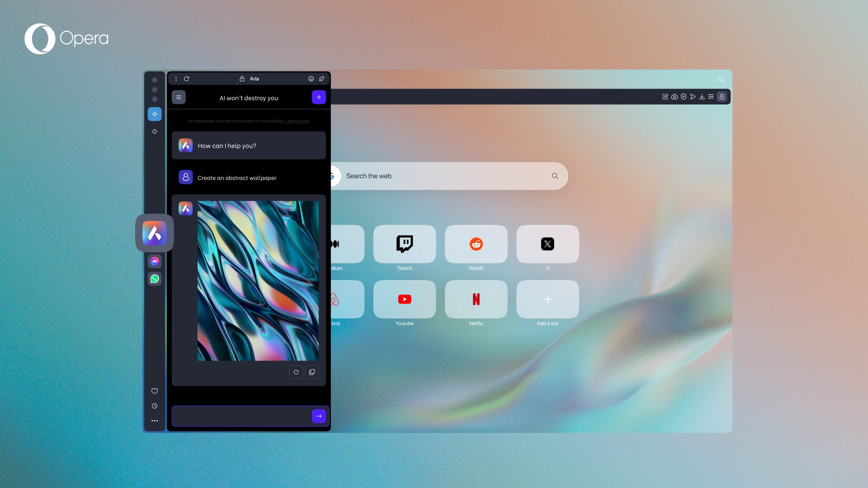The height and width of the screenshot is (488, 868).
Task: Open the sidebar ellipsis options menu
Action: [155, 421]
